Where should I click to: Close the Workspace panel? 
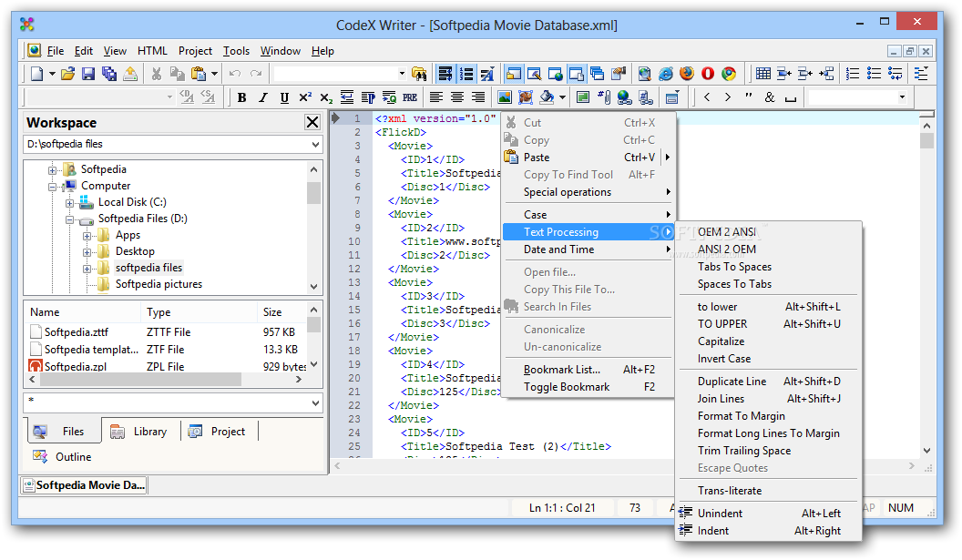pyautogui.click(x=312, y=123)
